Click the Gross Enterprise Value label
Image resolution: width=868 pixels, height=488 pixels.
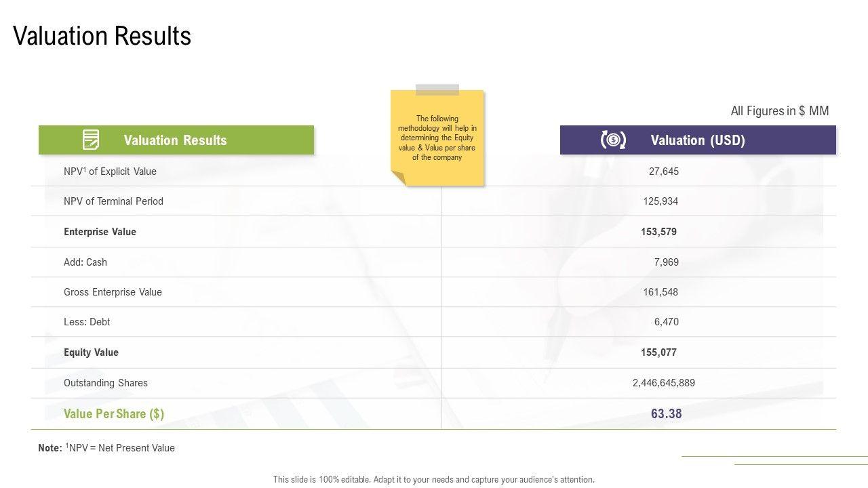(x=113, y=292)
